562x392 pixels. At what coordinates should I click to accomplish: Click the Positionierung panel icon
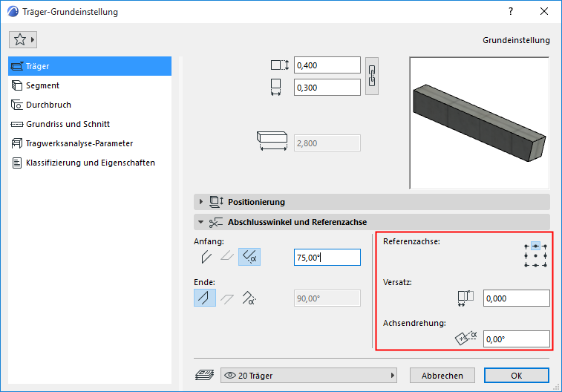coord(216,202)
